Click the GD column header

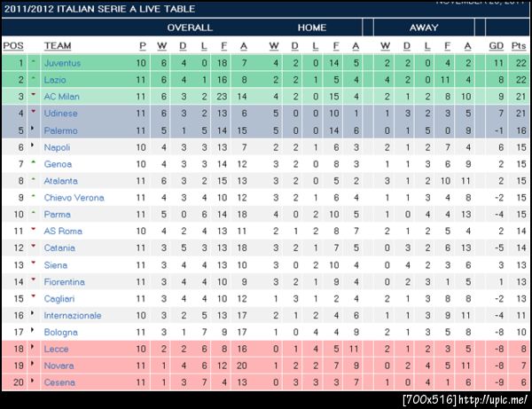pos(495,46)
